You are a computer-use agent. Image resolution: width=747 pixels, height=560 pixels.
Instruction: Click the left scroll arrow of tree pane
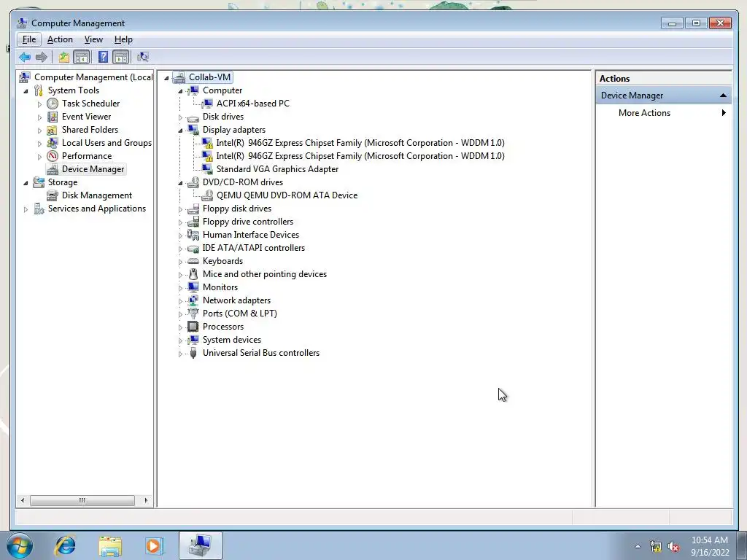23,500
